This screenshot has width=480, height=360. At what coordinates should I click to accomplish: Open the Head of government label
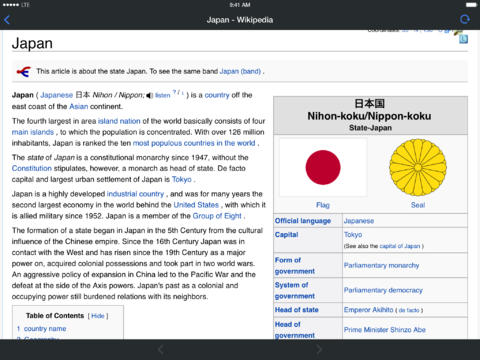[x=295, y=330]
